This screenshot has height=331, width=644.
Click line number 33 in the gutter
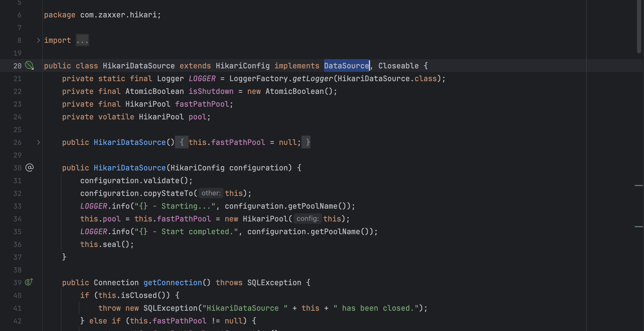[x=17, y=206]
